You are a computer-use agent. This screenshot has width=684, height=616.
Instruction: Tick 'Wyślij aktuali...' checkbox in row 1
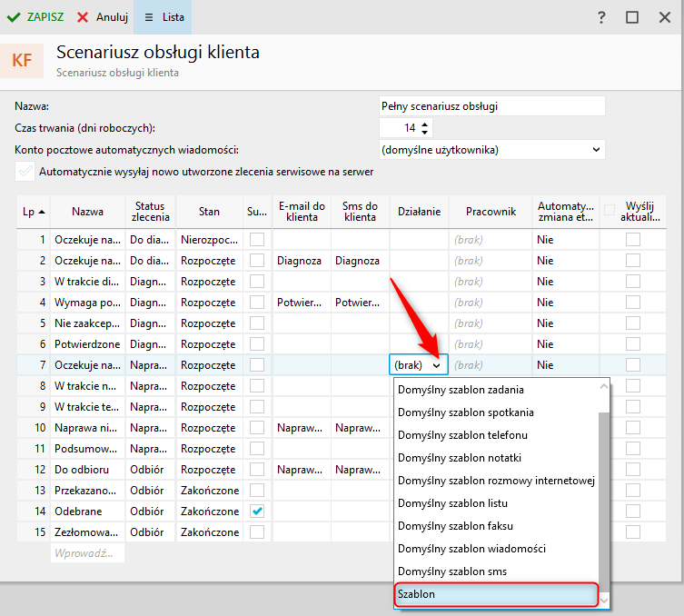pos(633,240)
